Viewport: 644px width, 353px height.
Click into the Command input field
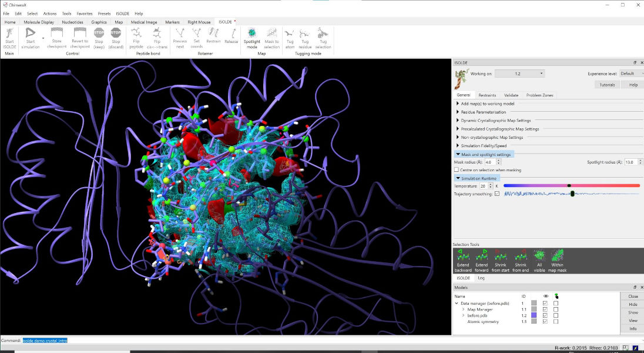332,341
